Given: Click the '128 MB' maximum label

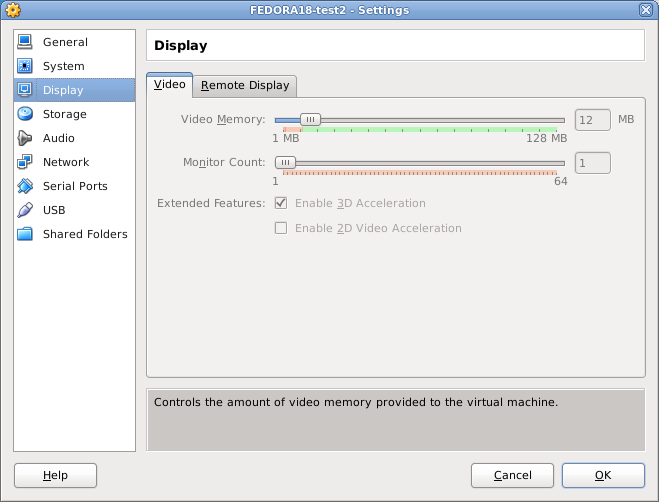Looking at the screenshot, I should 546,138.
